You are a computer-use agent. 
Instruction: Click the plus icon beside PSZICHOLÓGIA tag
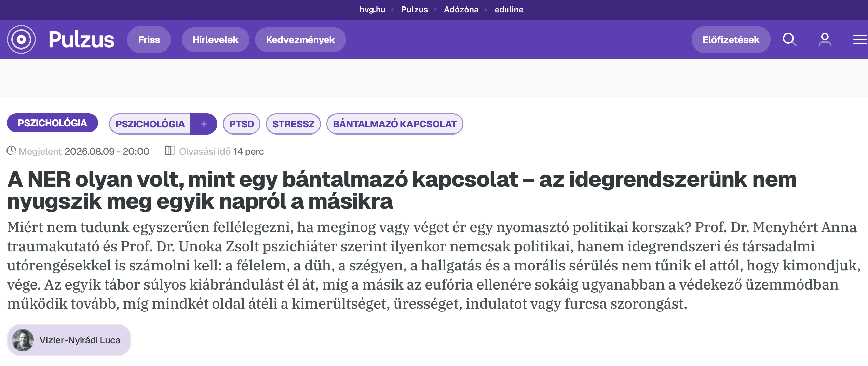tap(204, 124)
